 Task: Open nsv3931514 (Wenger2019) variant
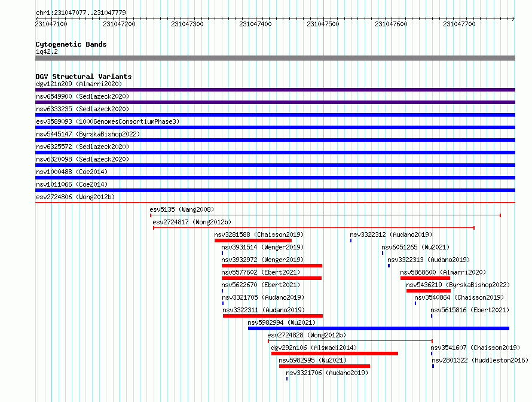tap(262, 247)
